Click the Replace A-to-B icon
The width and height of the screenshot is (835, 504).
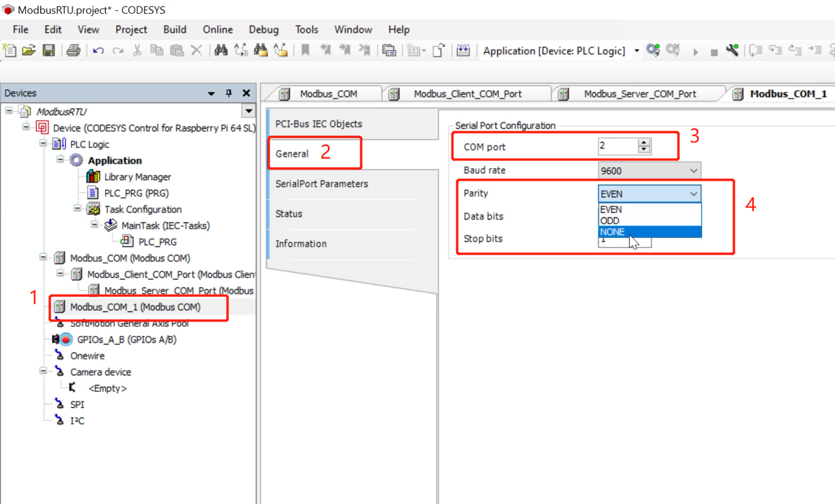241,51
